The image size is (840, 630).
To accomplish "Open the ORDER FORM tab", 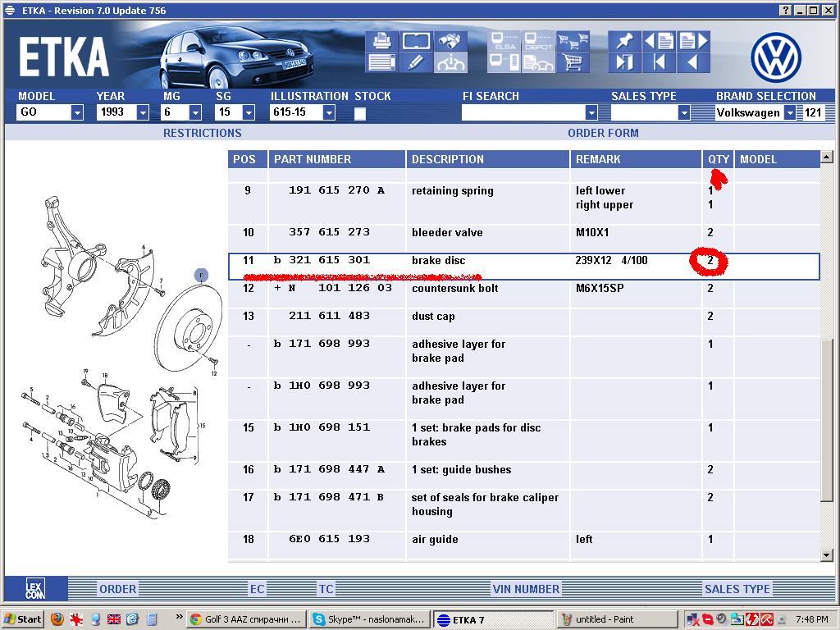I will pyautogui.click(x=603, y=133).
